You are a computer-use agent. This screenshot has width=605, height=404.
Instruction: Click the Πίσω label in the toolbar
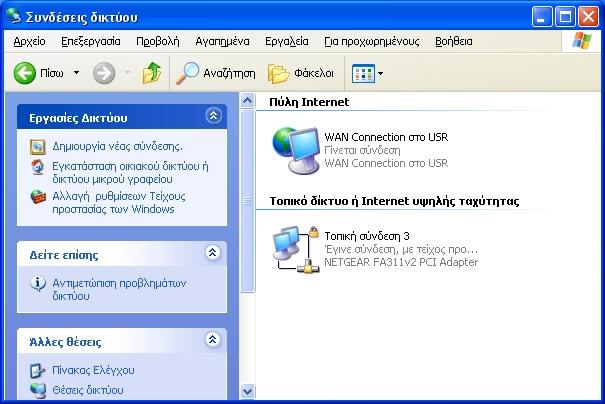coord(52,73)
